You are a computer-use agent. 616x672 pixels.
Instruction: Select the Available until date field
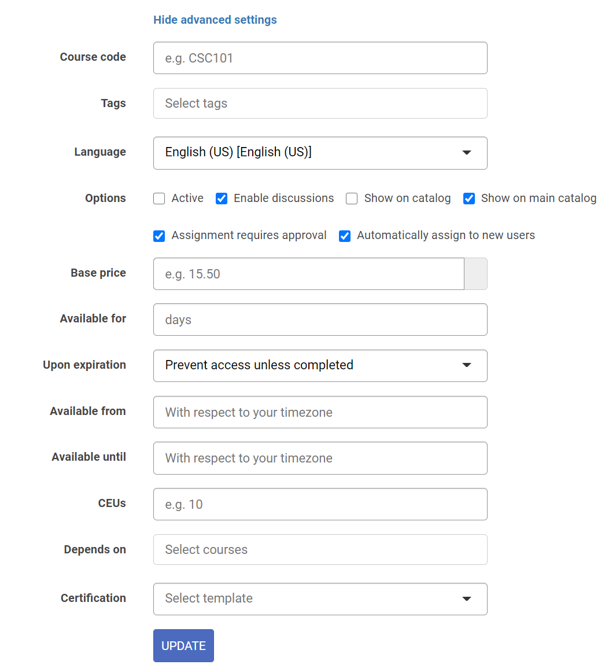tap(320, 458)
